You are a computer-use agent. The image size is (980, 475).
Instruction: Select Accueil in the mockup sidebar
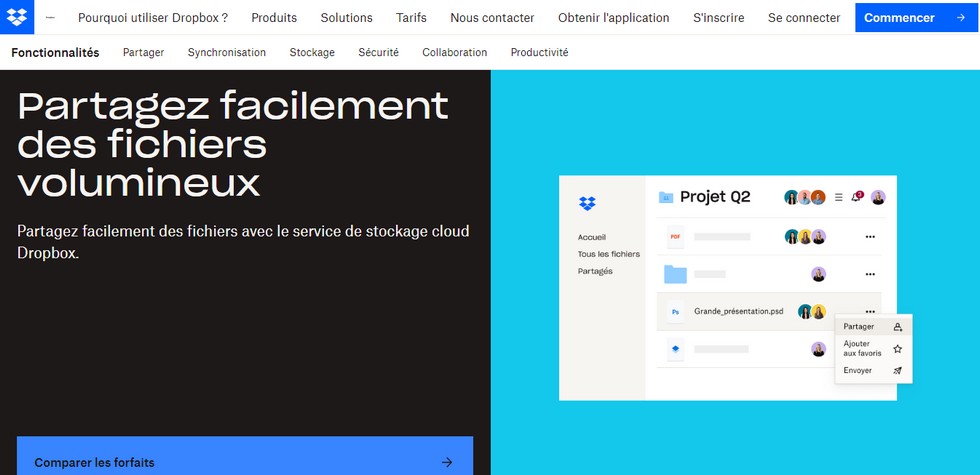coord(591,238)
